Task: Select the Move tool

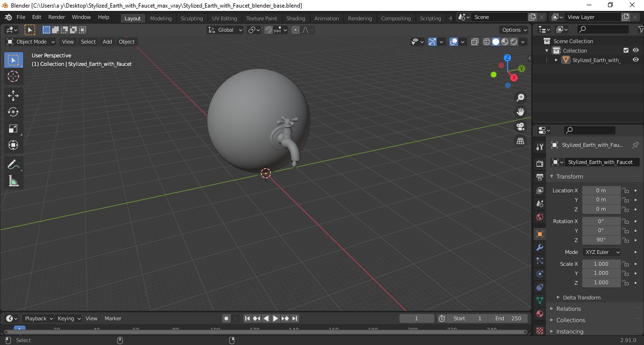Action: point(13,96)
